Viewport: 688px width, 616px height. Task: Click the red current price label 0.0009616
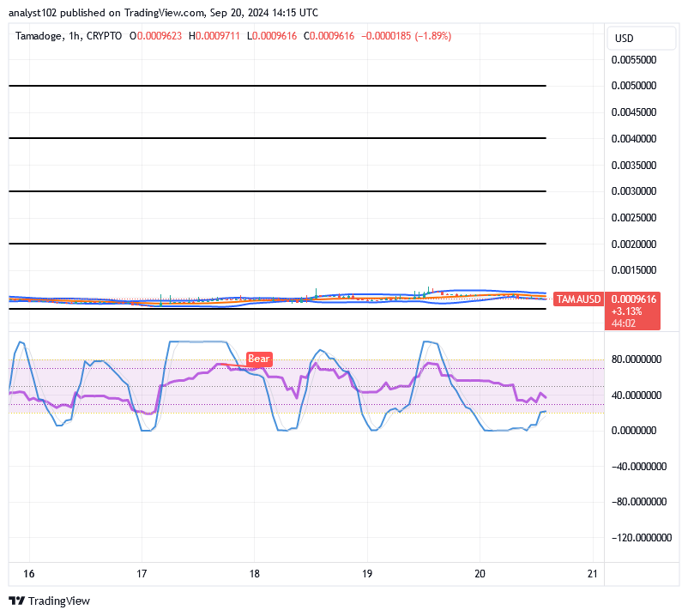point(634,299)
